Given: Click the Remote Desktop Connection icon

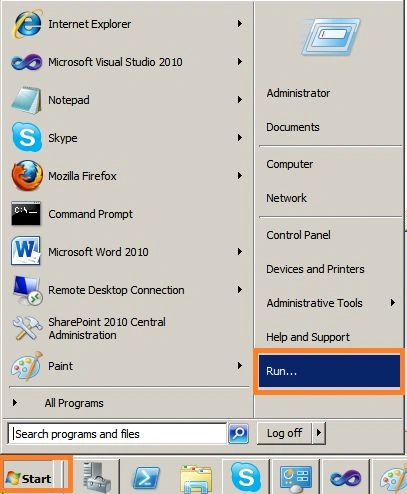Looking at the screenshot, I should [27, 290].
